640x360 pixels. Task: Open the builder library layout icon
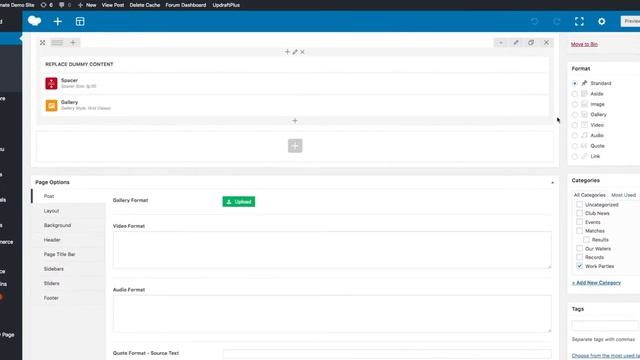80,21
